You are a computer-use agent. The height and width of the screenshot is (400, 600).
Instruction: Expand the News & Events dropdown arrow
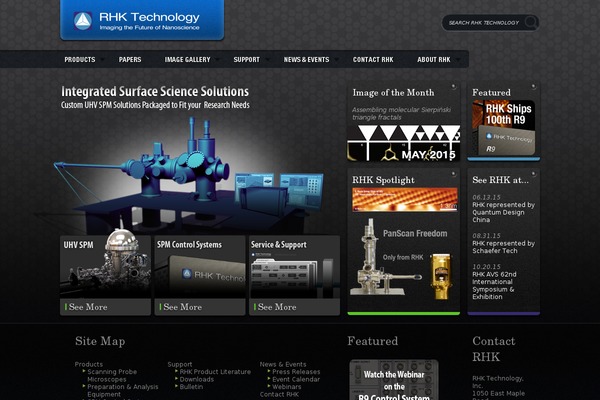tap(336, 60)
